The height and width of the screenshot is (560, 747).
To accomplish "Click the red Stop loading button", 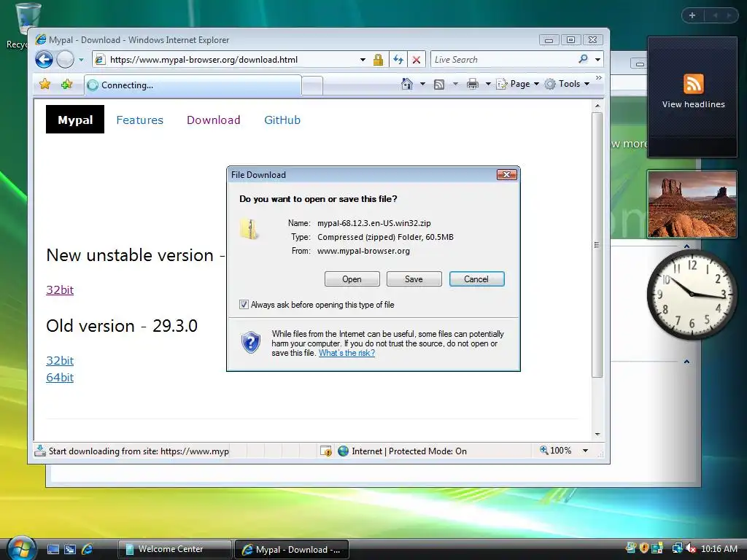I will [x=417, y=60].
